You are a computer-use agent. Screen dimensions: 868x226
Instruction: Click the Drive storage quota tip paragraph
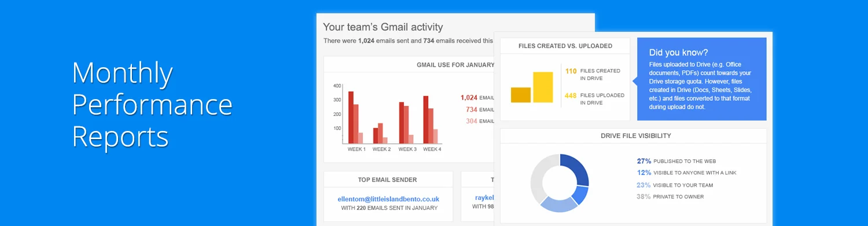point(701,86)
